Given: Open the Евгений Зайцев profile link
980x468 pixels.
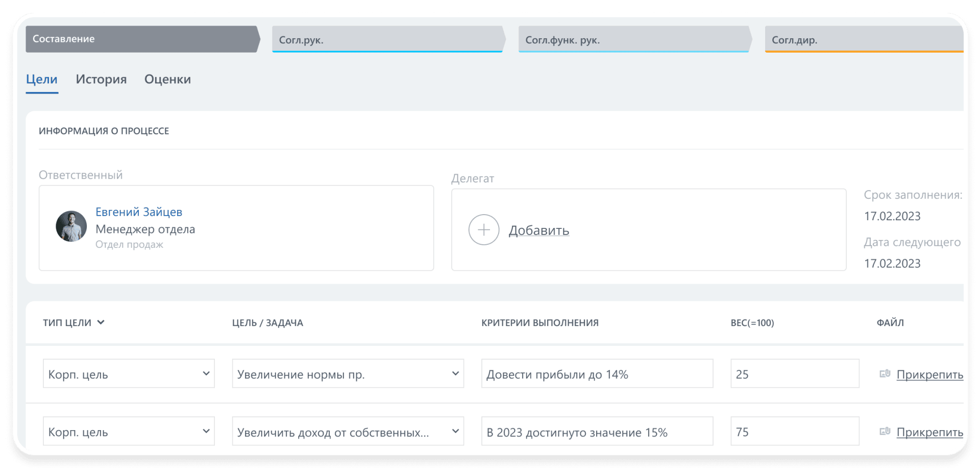Looking at the screenshot, I should (139, 212).
